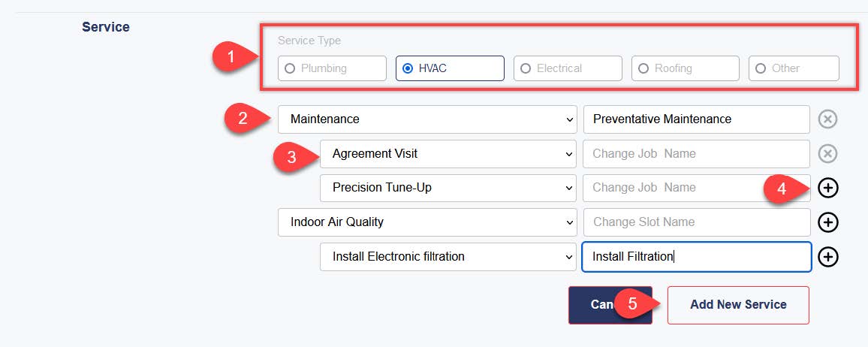This screenshot has width=868, height=347.
Task: Add job after Install Electronic filtration row
Action: [827, 257]
